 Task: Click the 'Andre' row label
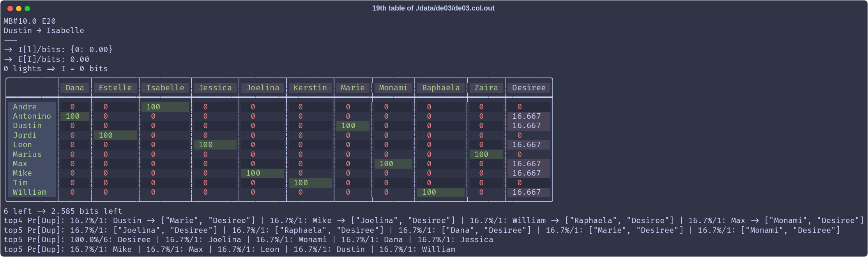point(32,107)
